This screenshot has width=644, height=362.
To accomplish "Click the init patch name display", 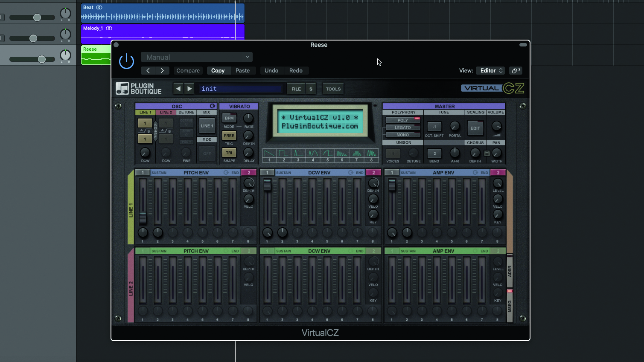I will click(x=241, y=89).
